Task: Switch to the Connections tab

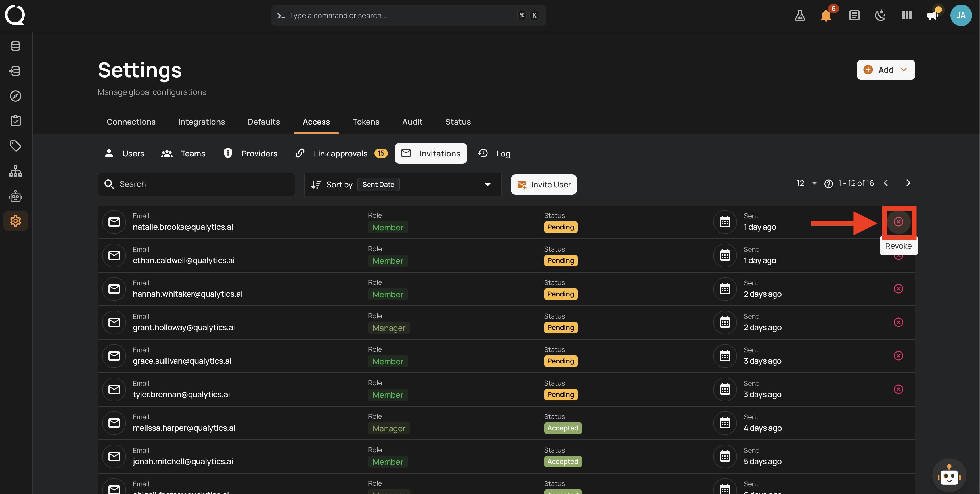Action: pyautogui.click(x=131, y=122)
